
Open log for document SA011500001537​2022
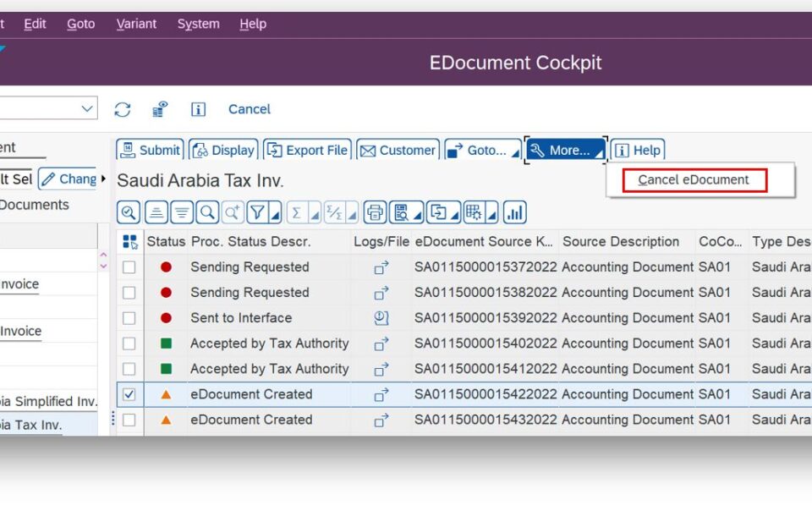click(x=381, y=267)
